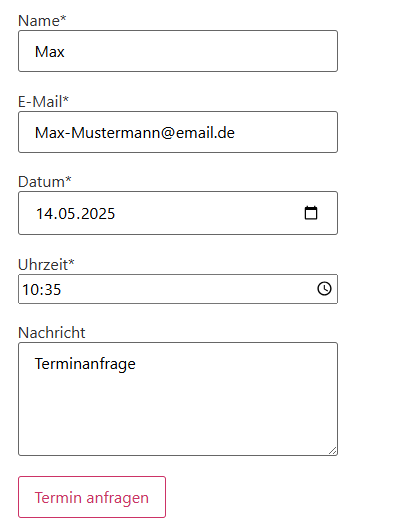Click into the E-Mail input field

coord(178,132)
